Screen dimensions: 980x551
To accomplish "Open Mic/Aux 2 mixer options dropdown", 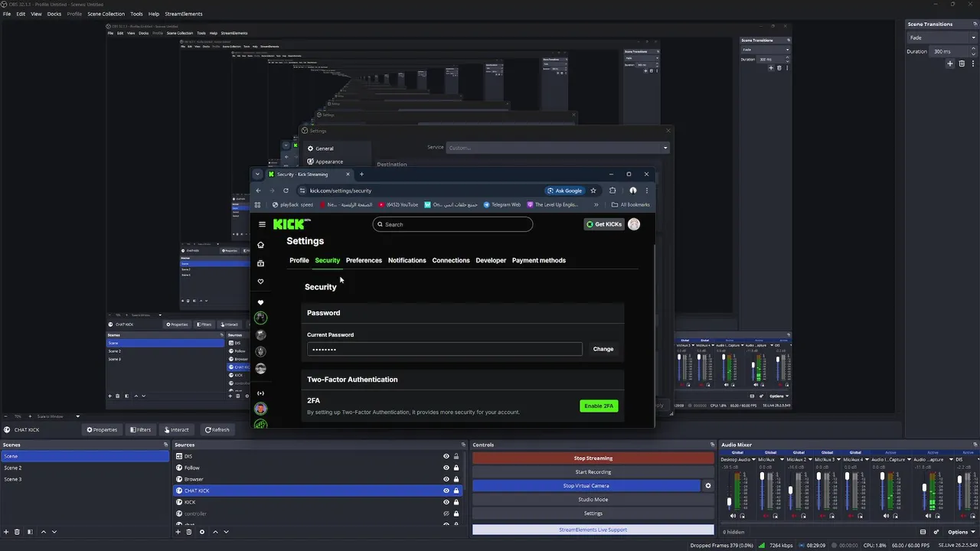I will point(810,459).
